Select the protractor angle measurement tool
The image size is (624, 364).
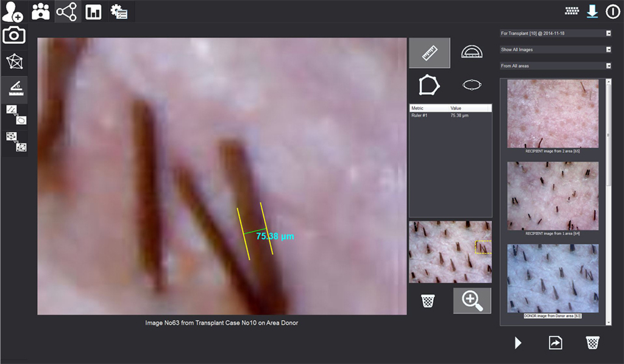point(471,53)
